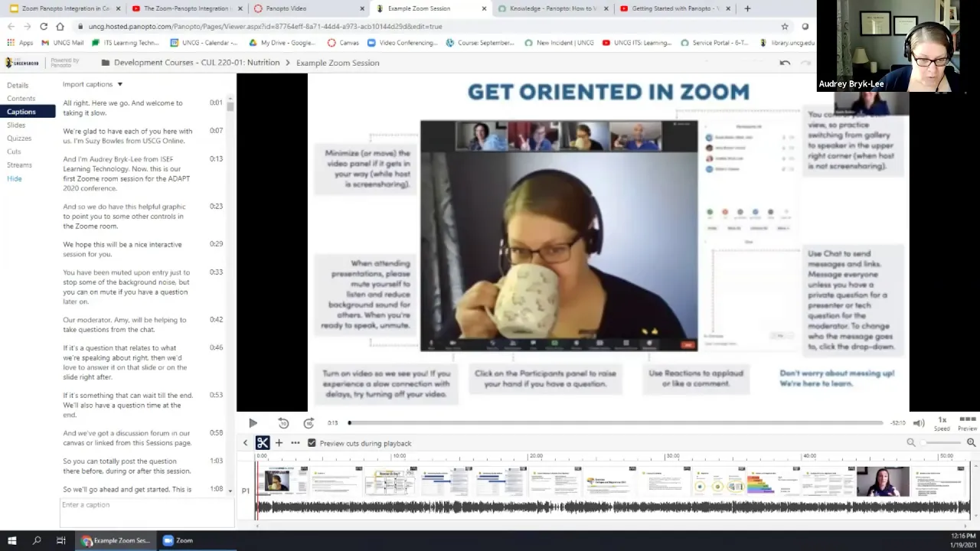The image size is (980, 551).
Task: Zoom in the timeline with magnifier icon
Action: [x=971, y=442]
